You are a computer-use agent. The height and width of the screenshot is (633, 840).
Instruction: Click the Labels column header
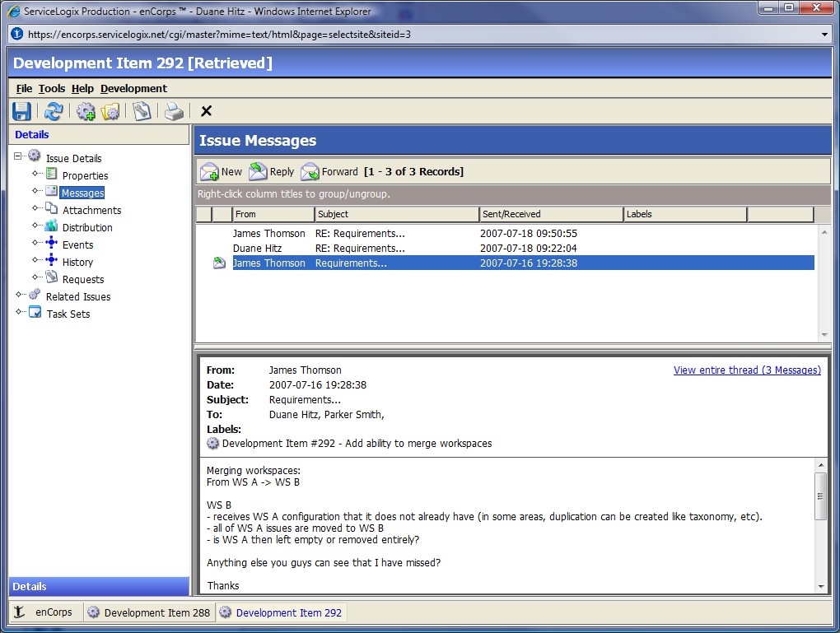point(685,214)
